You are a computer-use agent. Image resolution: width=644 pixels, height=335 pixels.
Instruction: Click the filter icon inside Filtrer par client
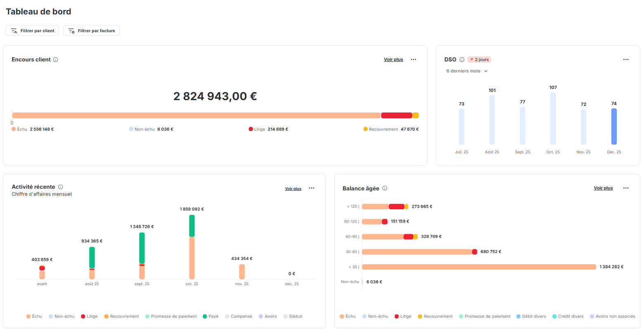pos(14,30)
